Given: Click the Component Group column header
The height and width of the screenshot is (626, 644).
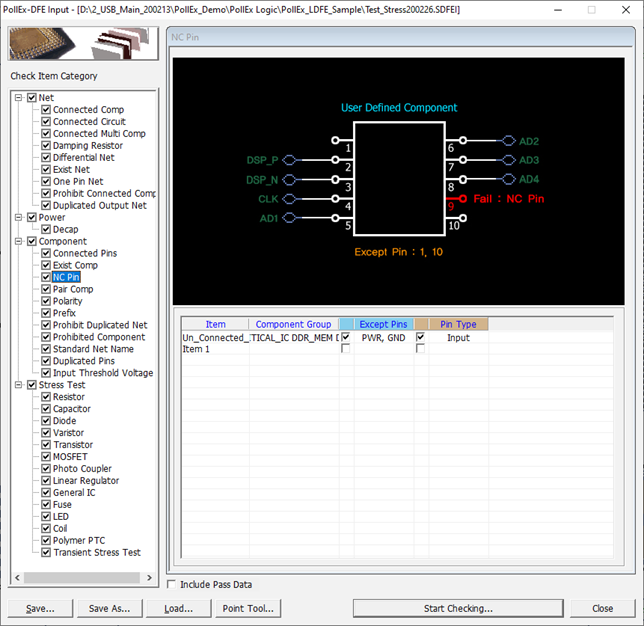Looking at the screenshot, I should (x=292, y=324).
